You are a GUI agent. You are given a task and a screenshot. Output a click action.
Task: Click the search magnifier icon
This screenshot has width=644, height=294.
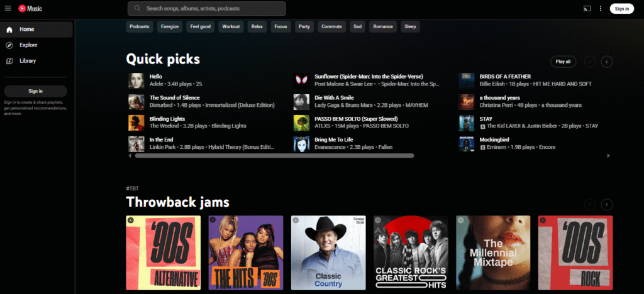(138, 8)
